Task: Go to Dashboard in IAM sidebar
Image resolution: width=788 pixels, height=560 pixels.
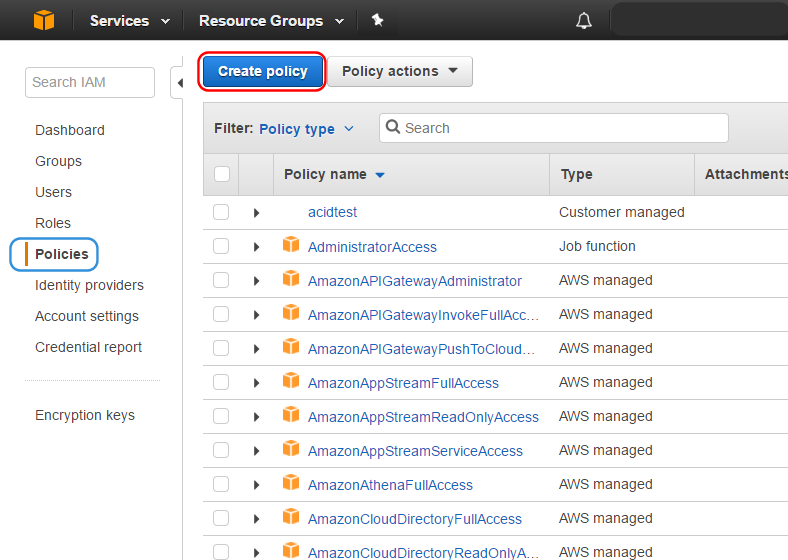Action: click(x=70, y=130)
